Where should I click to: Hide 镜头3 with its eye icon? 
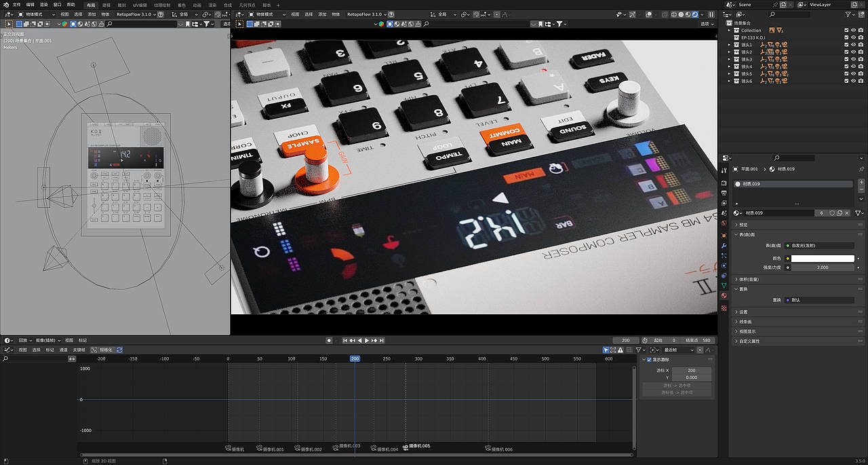click(854, 59)
